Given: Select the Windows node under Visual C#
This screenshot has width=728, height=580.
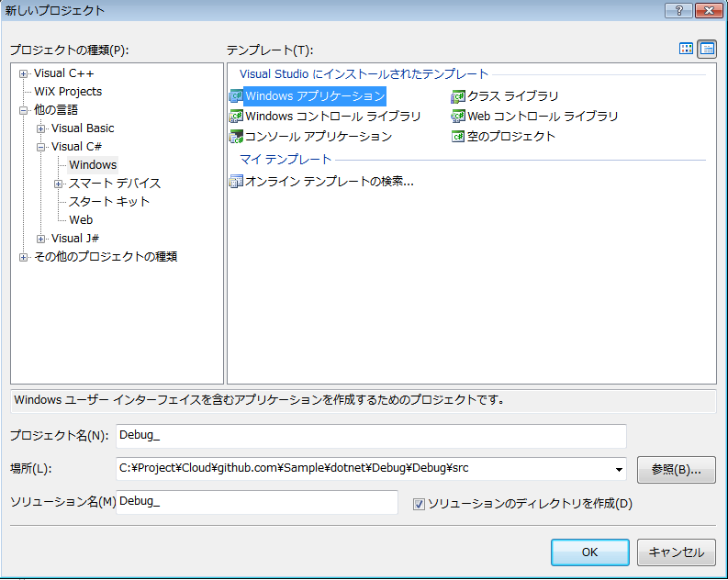Looking at the screenshot, I should pos(93,164).
